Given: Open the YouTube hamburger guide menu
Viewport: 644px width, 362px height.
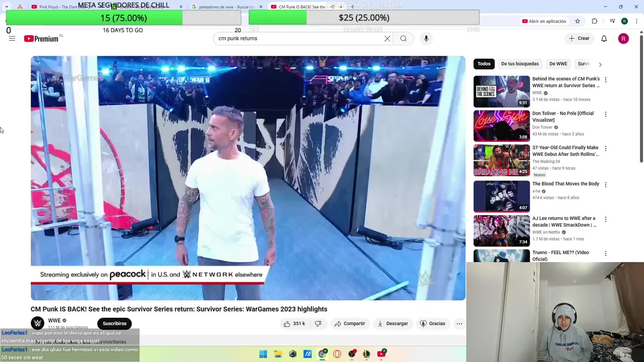Looking at the screenshot, I should click(12, 39).
